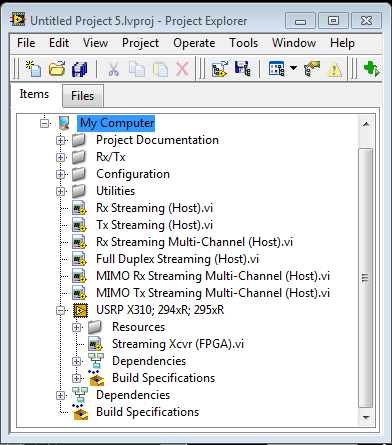The height and width of the screenshot is (445, 392).
Task: Collapse the My Computer tree node
Action: (x=44, y=123)
